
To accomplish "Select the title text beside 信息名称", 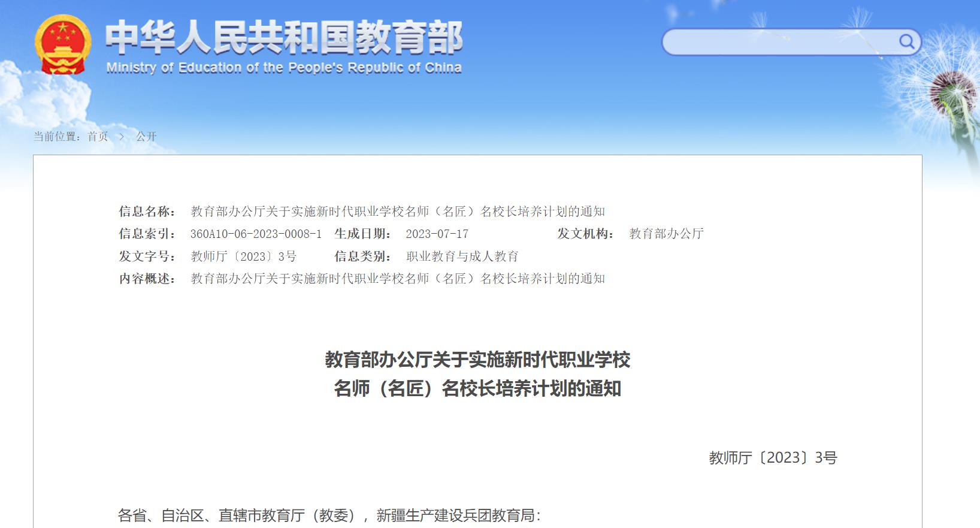I will coord(398,212).
